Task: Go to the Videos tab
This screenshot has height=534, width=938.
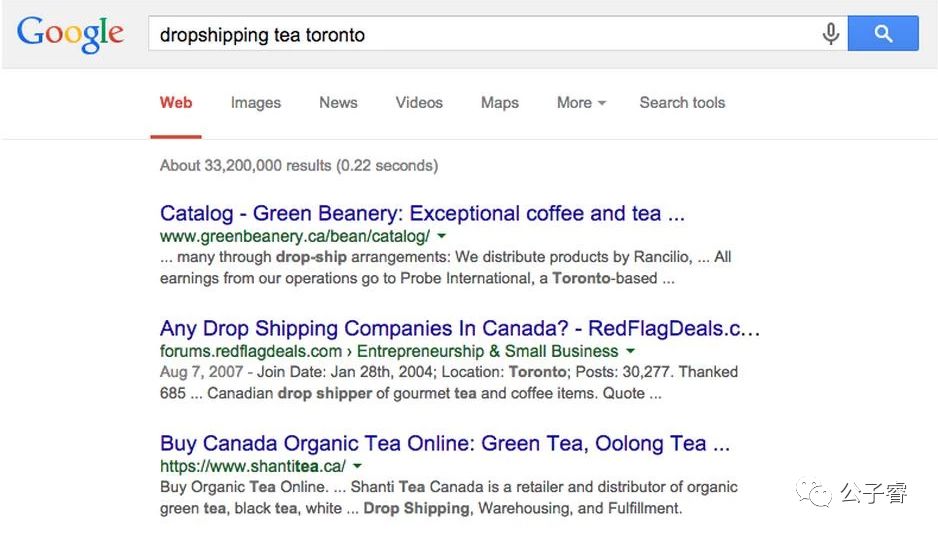Action: click(419, 102)
